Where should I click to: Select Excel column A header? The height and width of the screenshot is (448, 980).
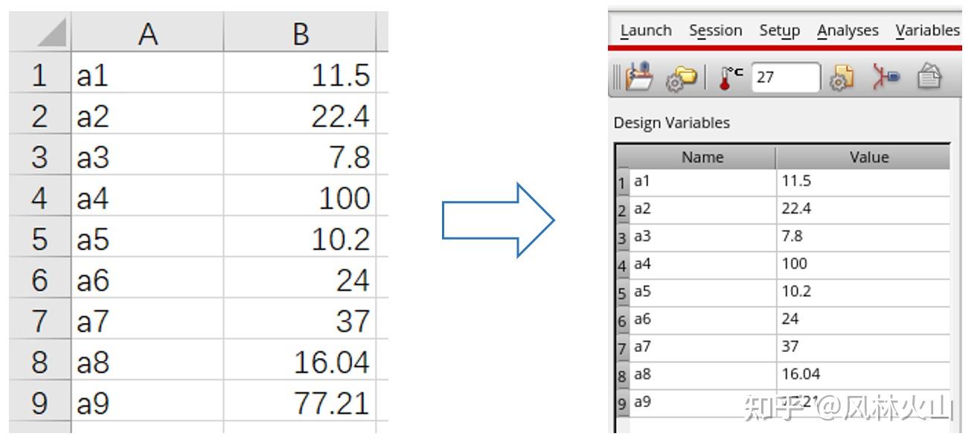147,33
